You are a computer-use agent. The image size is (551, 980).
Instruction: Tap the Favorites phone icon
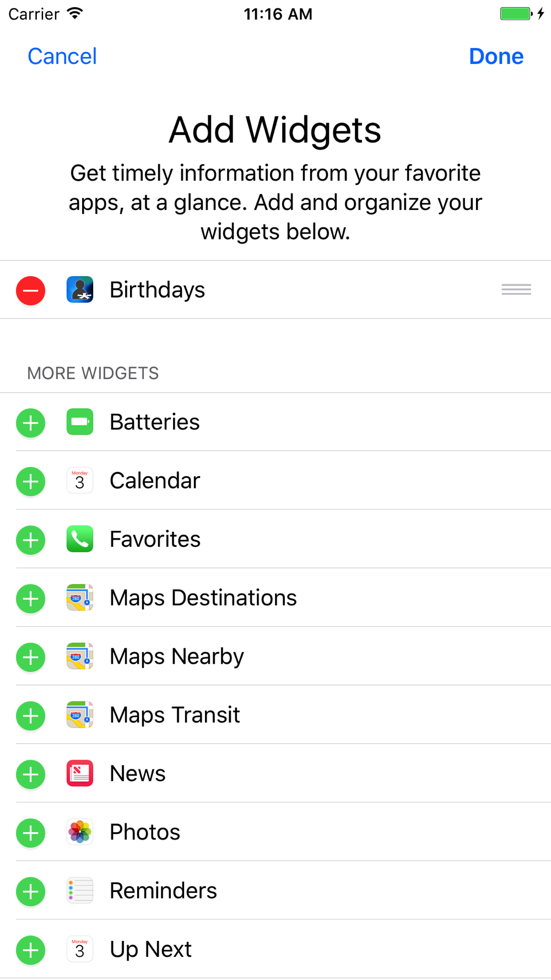[80, 539]
